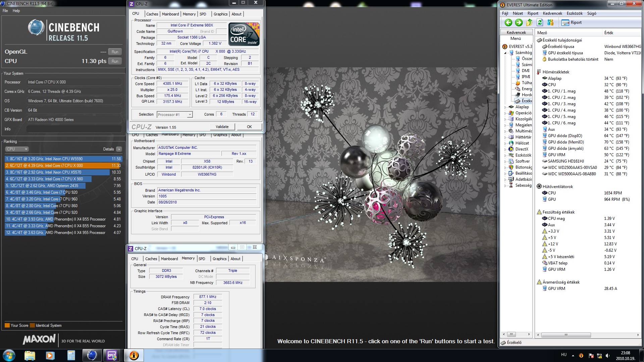The height and width of the screenshot is (362, 644).
Task: Select ranking row 6C/12T @ 3.33 GHz Core i7 X 980
Action: [63, 179]
